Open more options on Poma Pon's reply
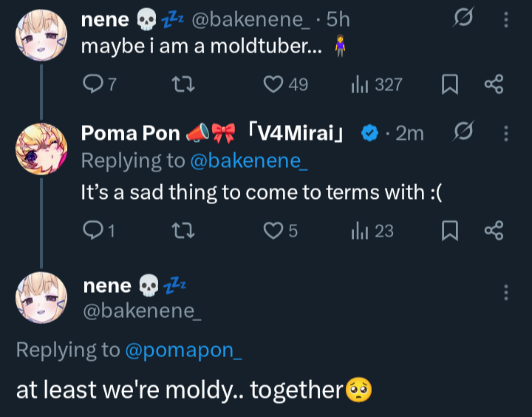Viewport: 532px width, 417px height. pyautogui.click(x=506, y=133)
